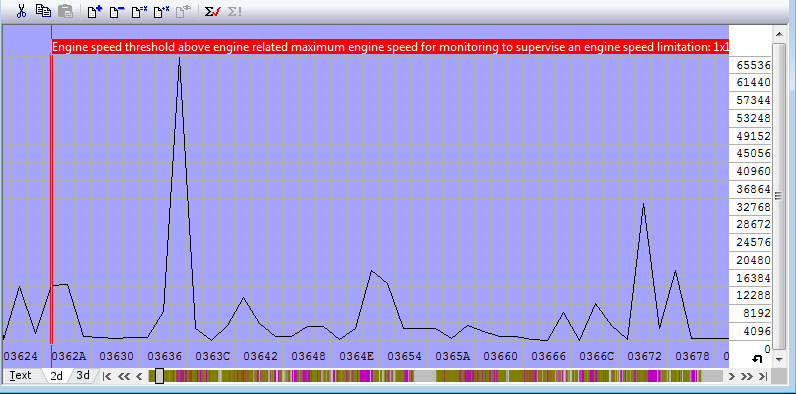Click address label 0365A
The image size is (796, 394).
click(x=453, y=356)
